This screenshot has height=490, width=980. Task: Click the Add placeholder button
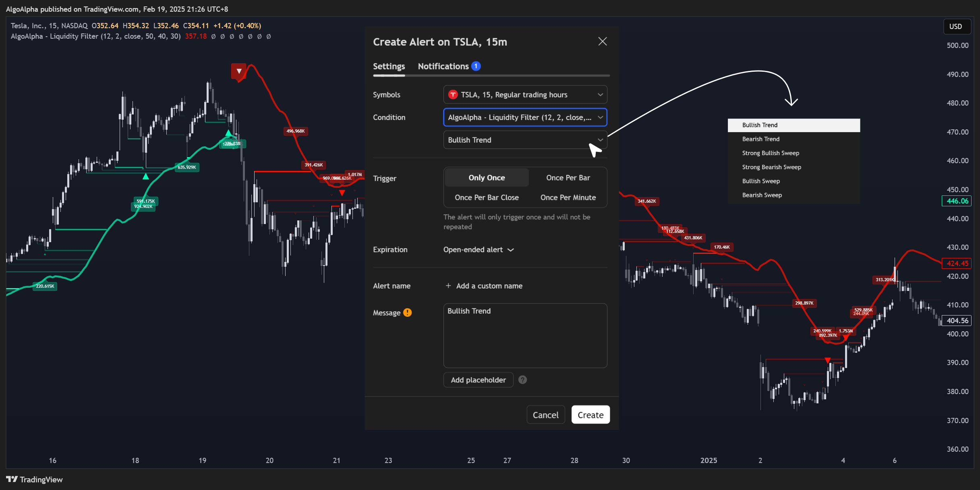pyautogui.click(x=478, y=380)
